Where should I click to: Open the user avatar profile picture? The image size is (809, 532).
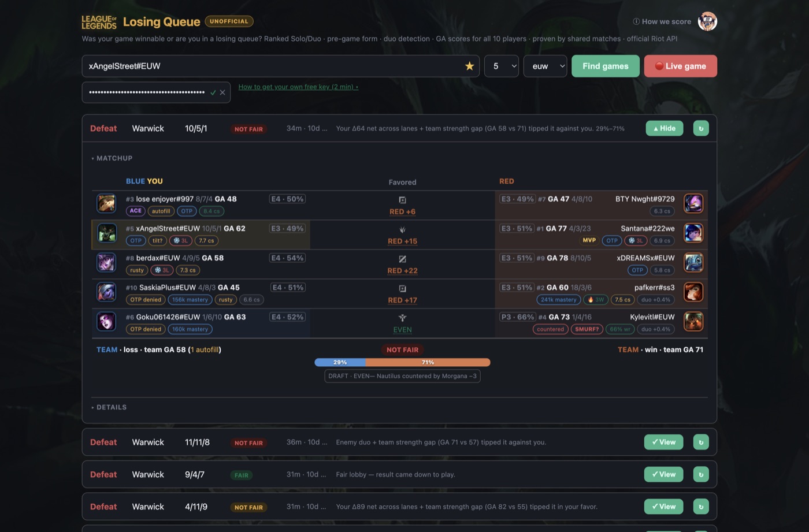[x=707, y=21]
